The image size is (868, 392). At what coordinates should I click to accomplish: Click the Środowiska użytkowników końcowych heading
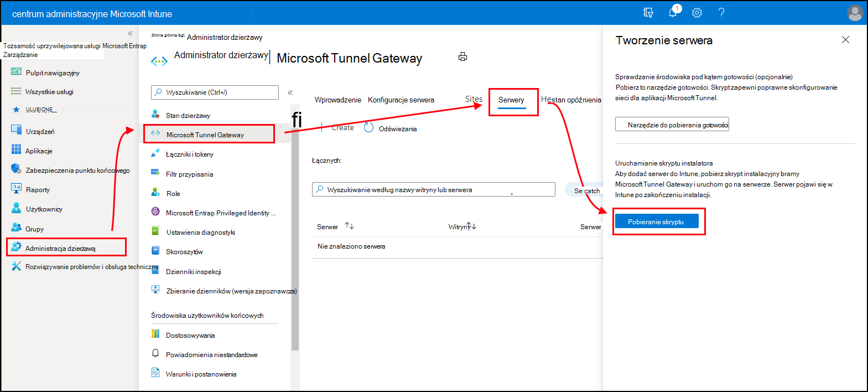(x=207, y=315)
